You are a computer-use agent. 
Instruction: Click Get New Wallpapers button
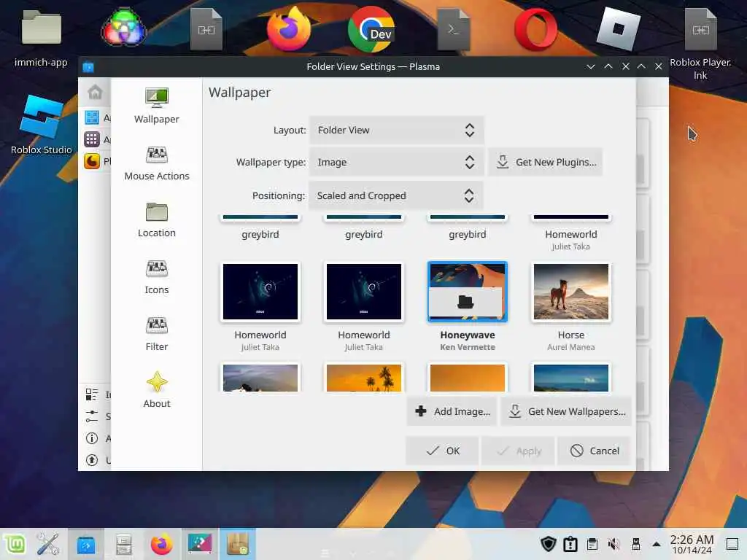pos(566,411)
